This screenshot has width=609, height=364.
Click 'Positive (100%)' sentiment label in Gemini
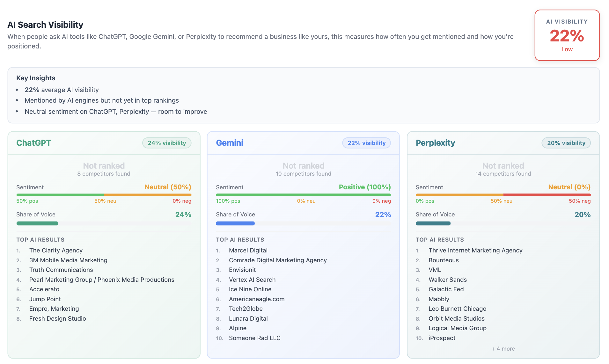click(x=365, y=187)
